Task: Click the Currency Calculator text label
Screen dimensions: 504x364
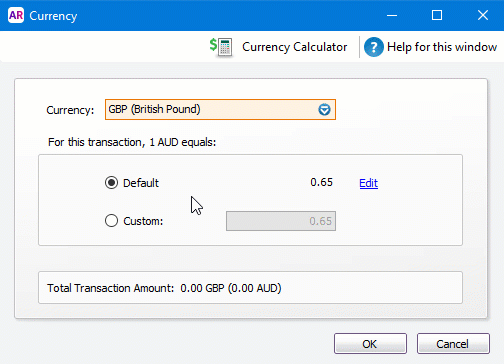Action: 295,47
